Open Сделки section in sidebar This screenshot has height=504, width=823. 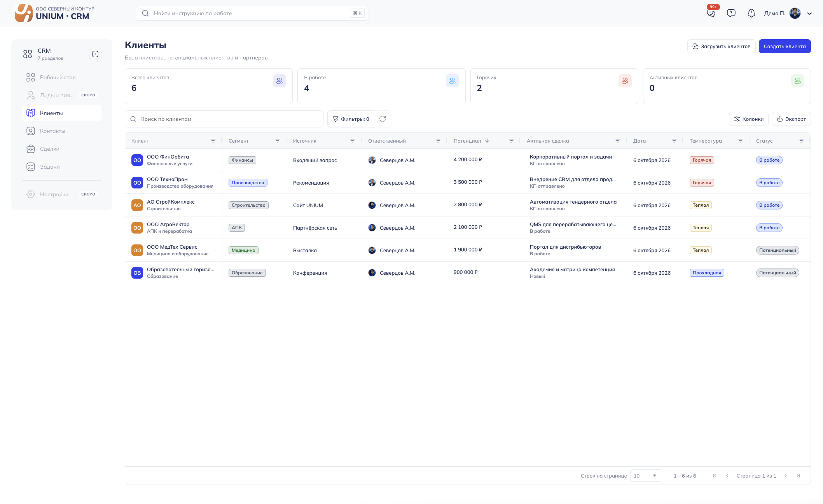point(62,149)
